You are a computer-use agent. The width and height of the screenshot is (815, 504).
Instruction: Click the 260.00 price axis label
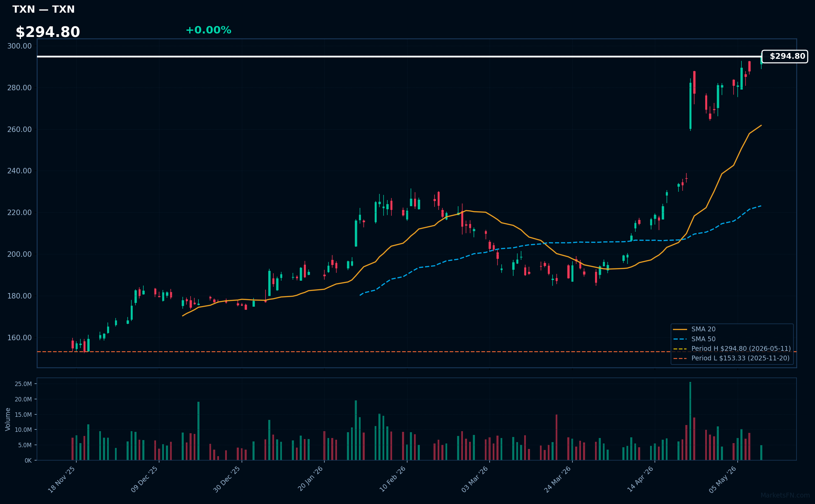pos(20,130)
